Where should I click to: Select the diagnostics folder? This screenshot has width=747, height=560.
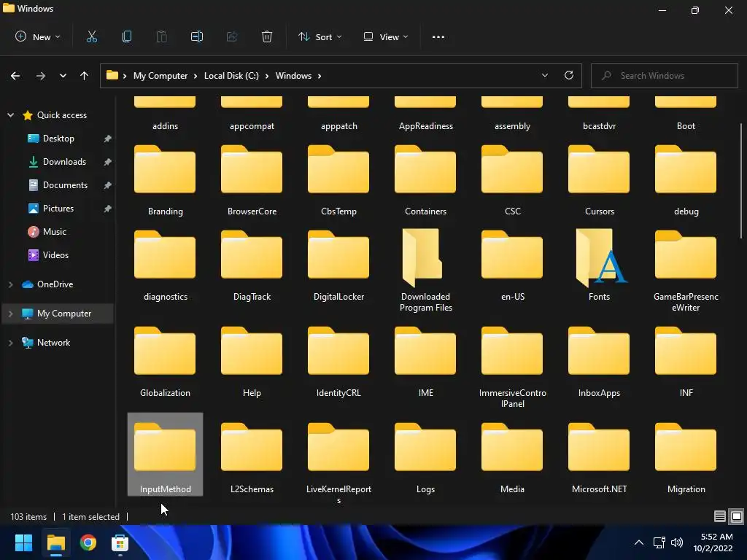click(x=165, y=265)
